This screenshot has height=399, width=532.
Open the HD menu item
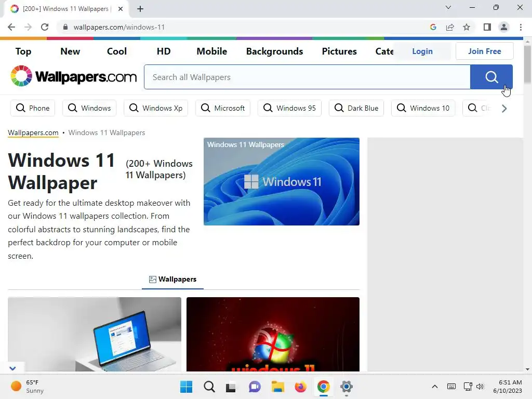click(x=164, y=51)
